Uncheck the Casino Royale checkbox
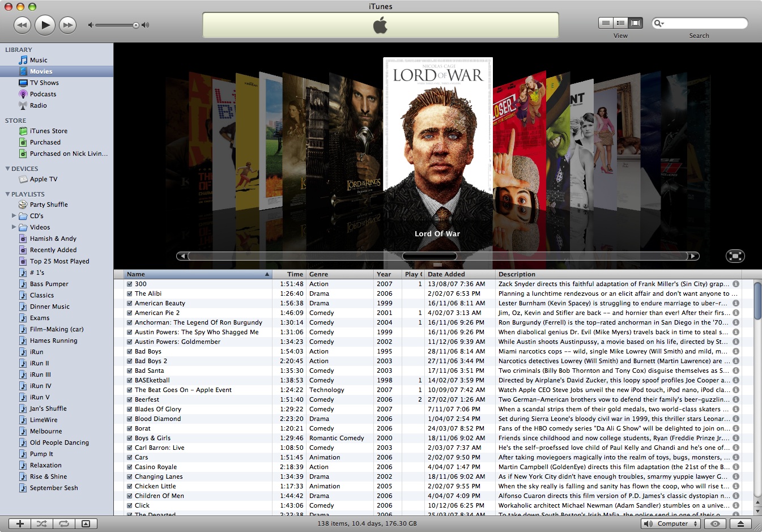This screenshot has height=532, width=762. [x=130, y=467]
